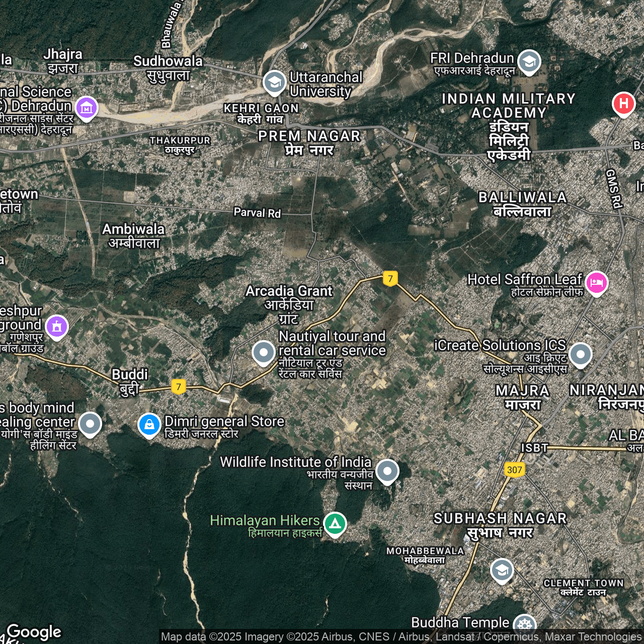
Task: Click the purple Ganeshpur ground marker
Action: tap(57, 327)
